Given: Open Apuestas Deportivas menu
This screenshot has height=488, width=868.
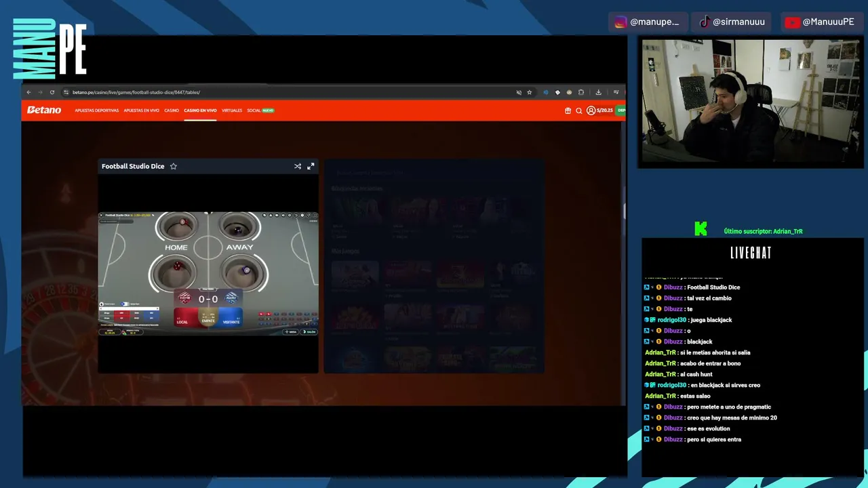Looking at the screenshot, I should tap(96, 110).
